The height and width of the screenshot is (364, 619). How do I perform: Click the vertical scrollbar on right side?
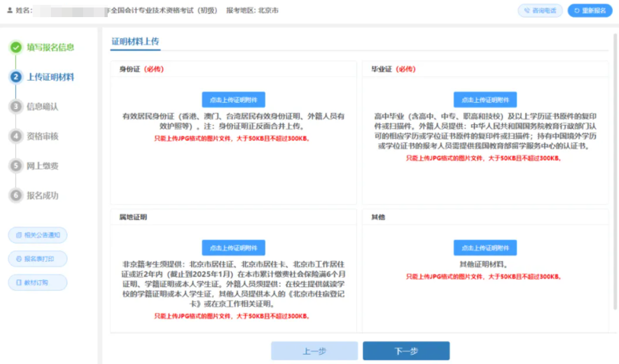[x=614, y=171]
